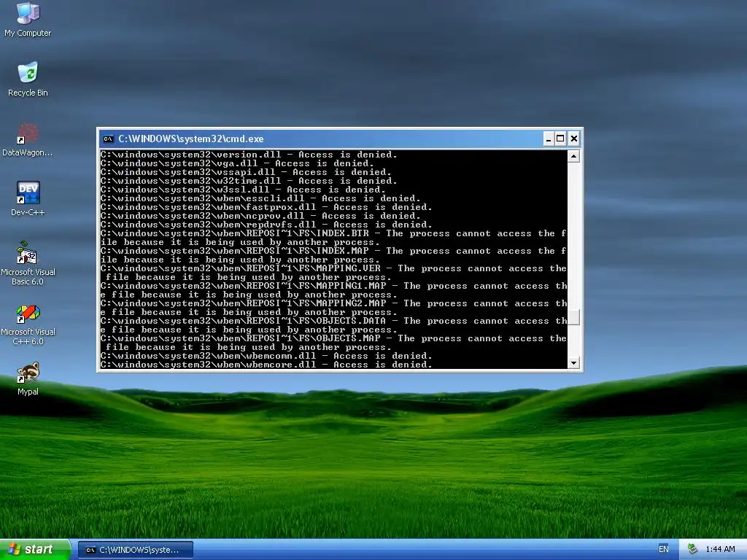Click the 1:44 AM clock

(720, 550)
